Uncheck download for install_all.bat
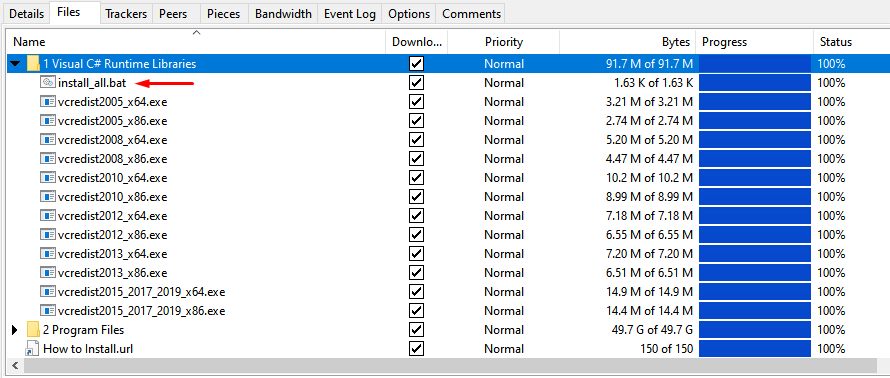 pos(417,83)
